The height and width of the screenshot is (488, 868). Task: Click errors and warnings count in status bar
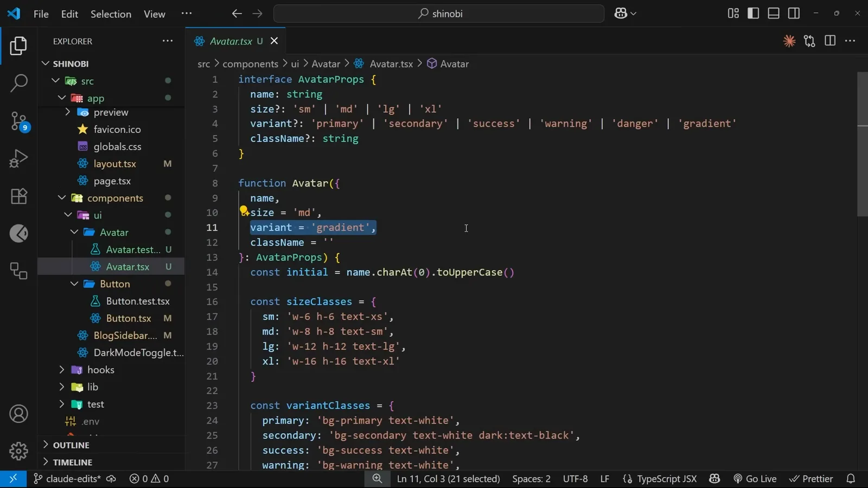click(149, 479)
